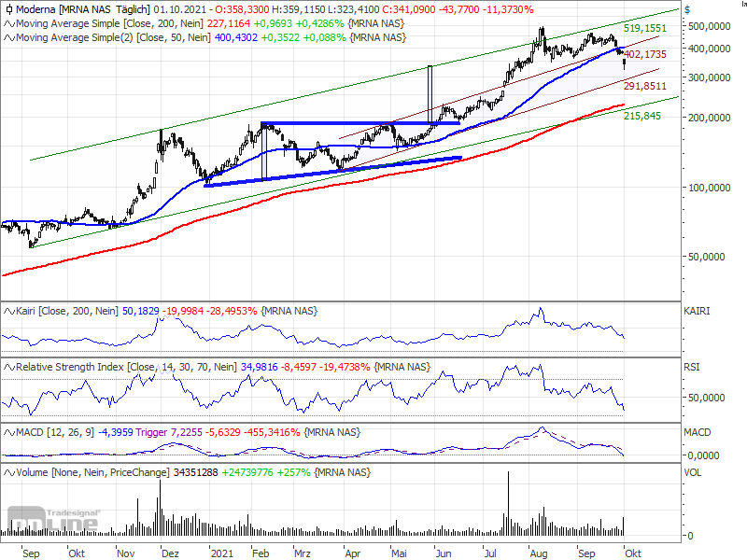Image resolution: width=747 pixels, height=560 pixels.
Task: Select the Moderna [MRNA NAS Täglich] chart title
Action: coord(84,9)
